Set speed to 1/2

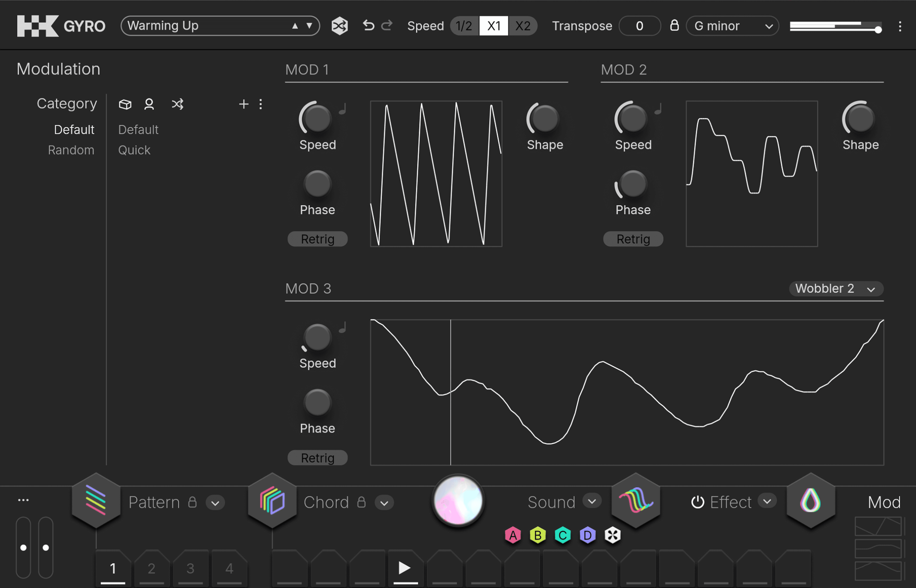pos(465,26)
